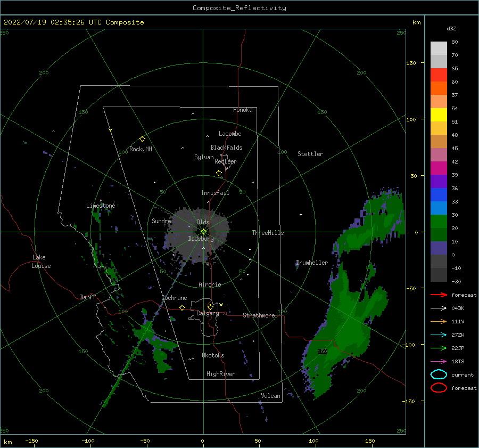Click the yellow diamond marker below Cochrane
The width and height of the screenshot is (479, 448).
(x=182, y=307)
